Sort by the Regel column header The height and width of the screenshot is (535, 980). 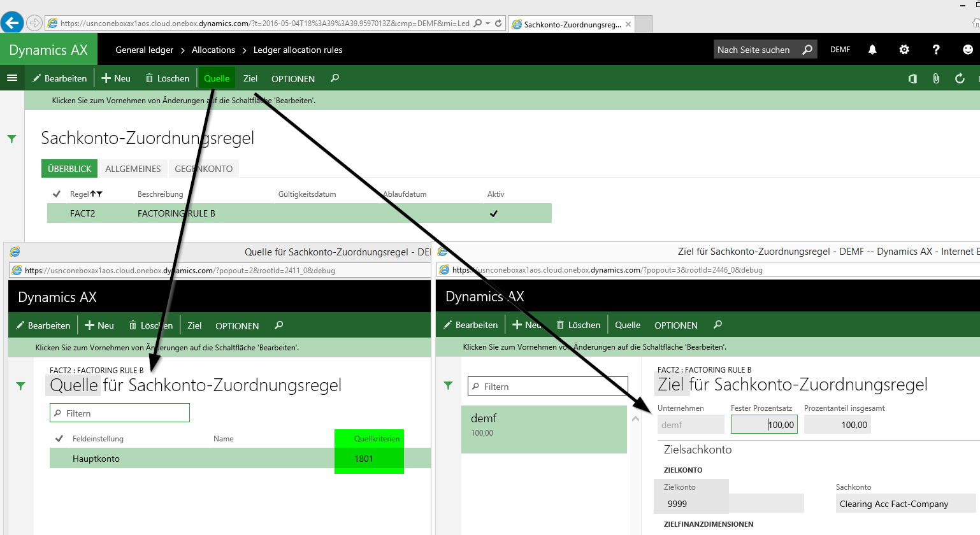80,194
